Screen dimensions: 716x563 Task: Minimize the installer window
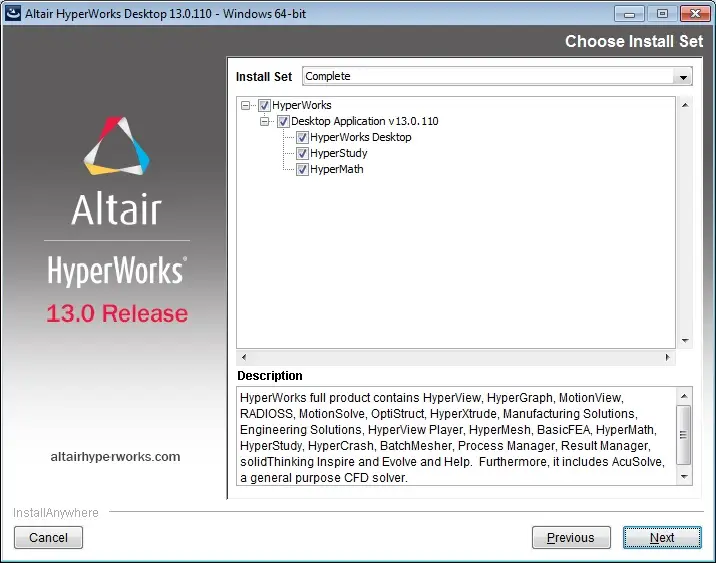coord(629,14)
